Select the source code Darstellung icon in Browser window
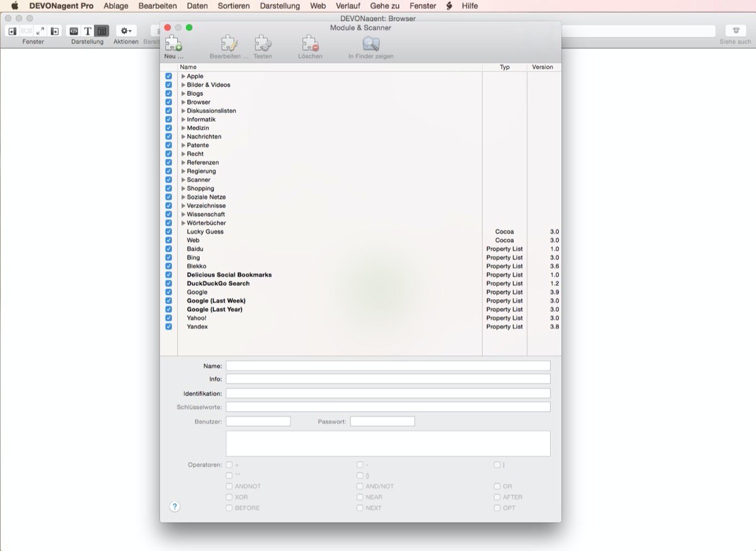This screenshot has height=551, width=756. click(74, 31)
